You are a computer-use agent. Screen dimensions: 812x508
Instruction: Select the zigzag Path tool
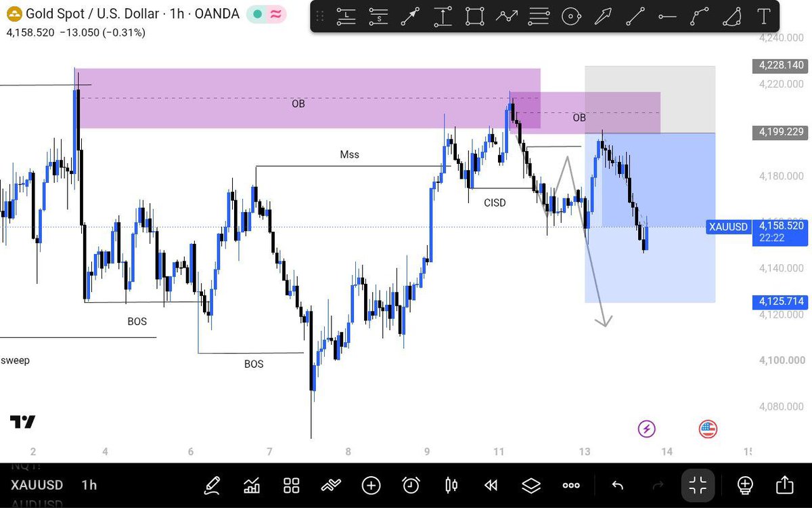(x=507, y=16)
